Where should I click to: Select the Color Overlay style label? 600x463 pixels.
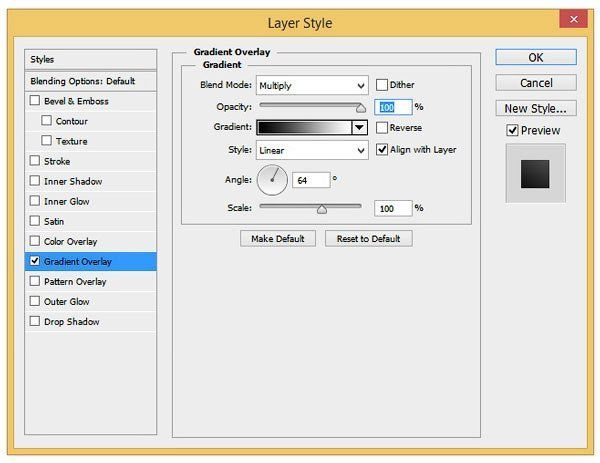[70, 241]
